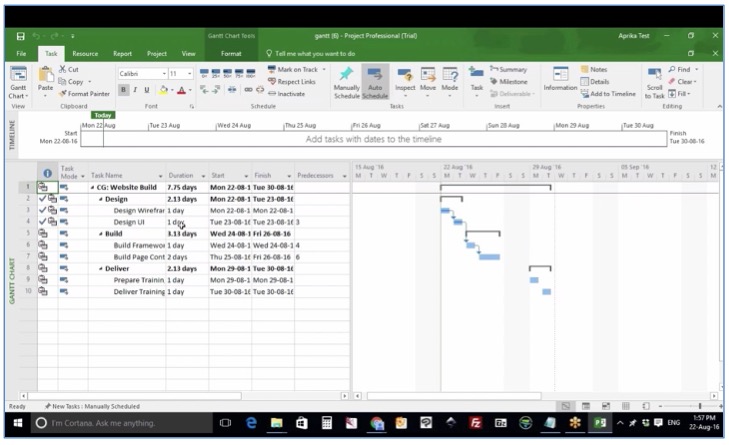Open task Information dialog
This screenshot has width=729, height=445.
tap(560, 79)
